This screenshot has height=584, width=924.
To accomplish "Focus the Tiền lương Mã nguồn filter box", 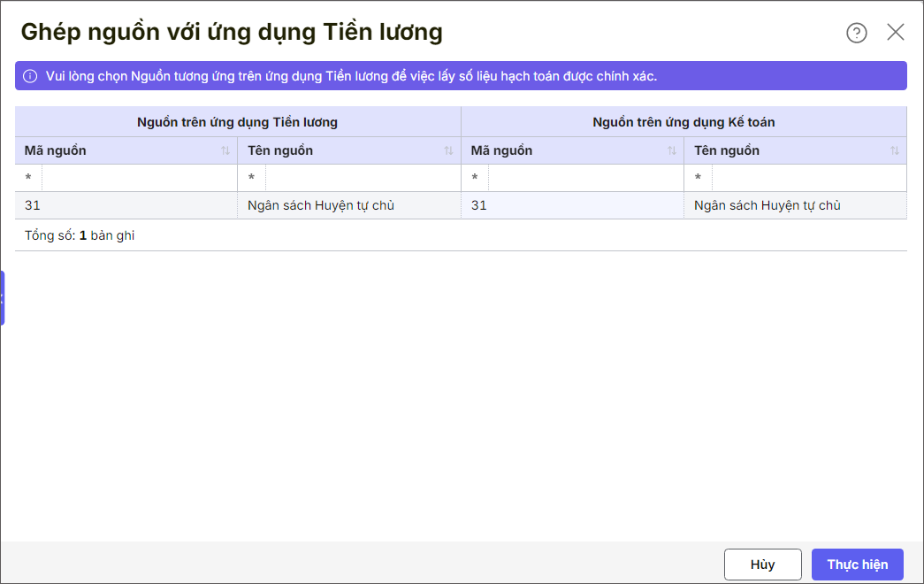I will (x=139, y=179).
